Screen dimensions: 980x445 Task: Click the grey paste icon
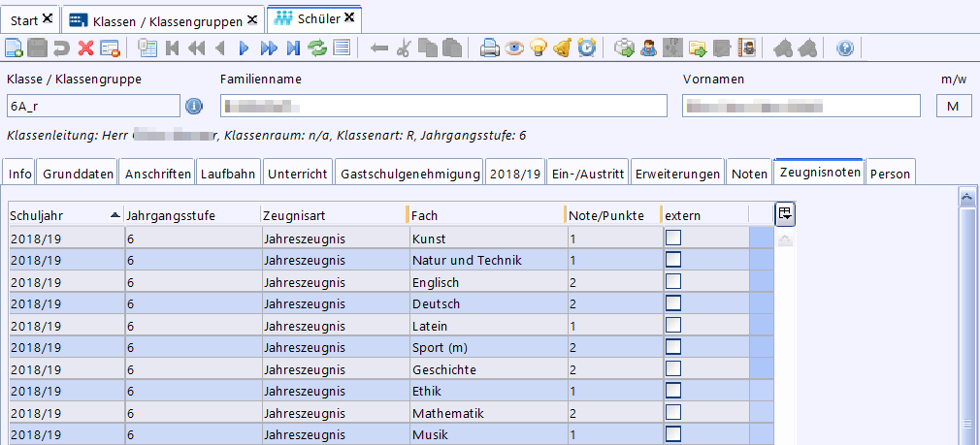[x=451, y=48]
